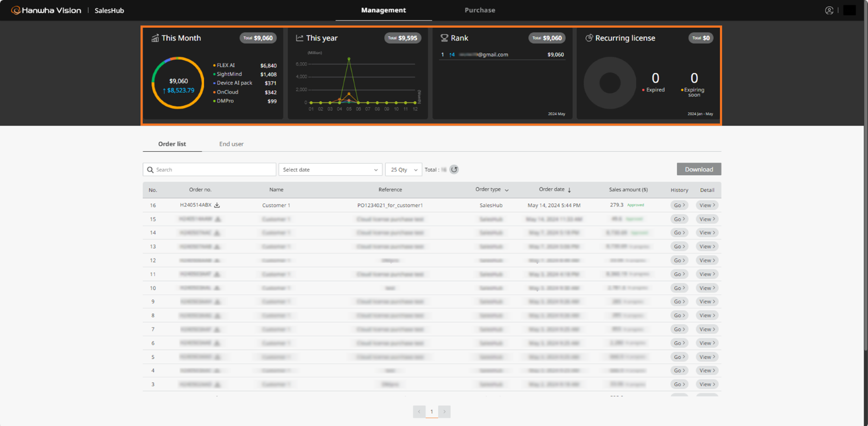Screen dimensions: 868x426
Task: Click the Device AI pack legend item
Action: (x=233, y=83)
